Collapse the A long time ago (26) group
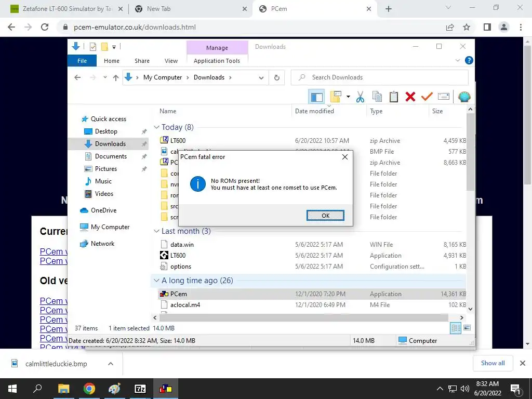Screen dimensions: 532x399 pyautogui.click(x=156, y=281)
